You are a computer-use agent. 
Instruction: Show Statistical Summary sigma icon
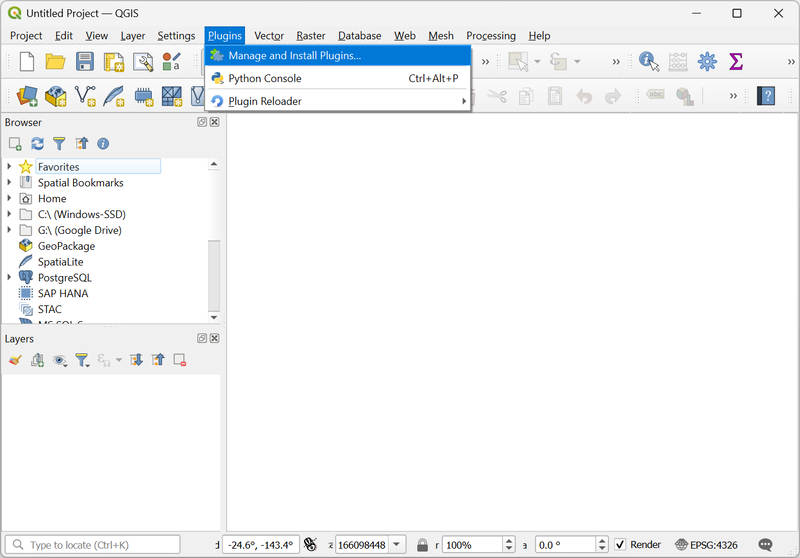(736, 62)
